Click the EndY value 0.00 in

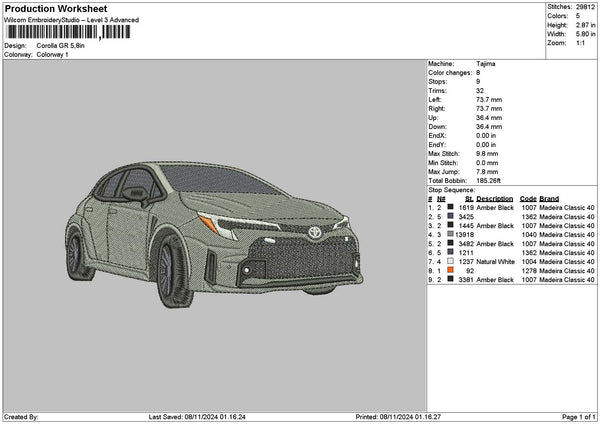(x=486, y=145)
